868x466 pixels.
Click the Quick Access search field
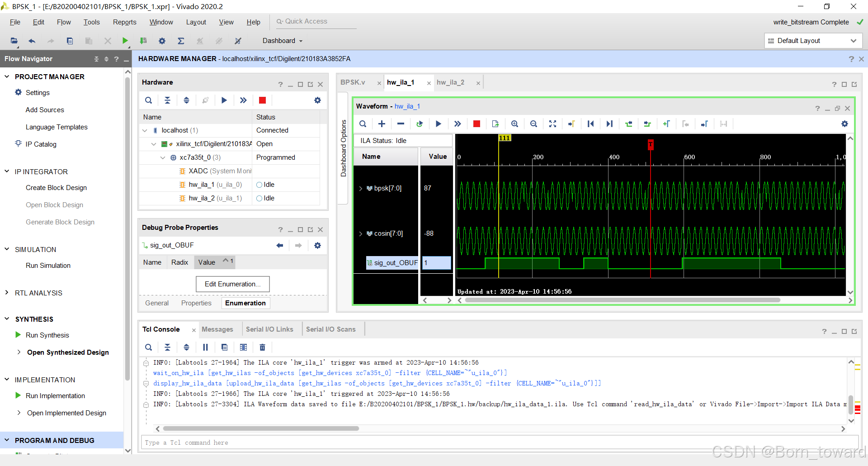tap(316, 21)
